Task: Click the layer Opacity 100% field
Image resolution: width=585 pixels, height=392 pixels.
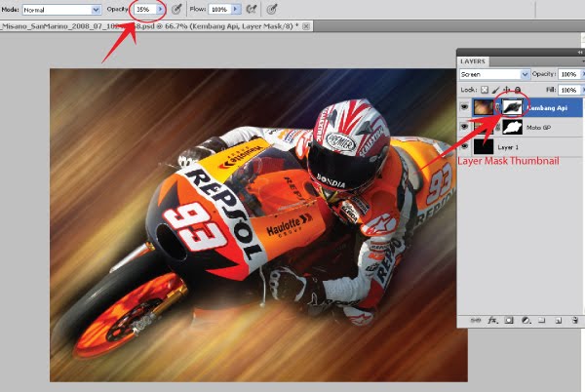Action: tap(569, 74)
